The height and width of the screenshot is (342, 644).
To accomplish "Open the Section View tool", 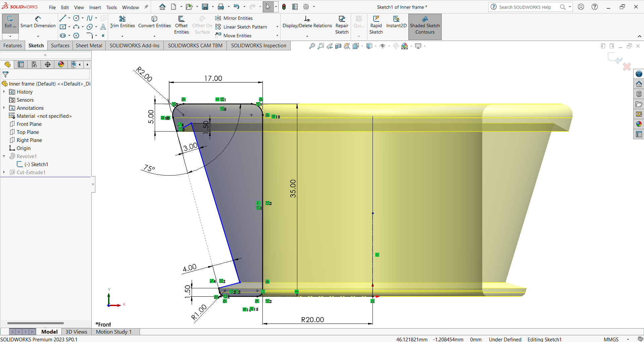I will [338, 46].
